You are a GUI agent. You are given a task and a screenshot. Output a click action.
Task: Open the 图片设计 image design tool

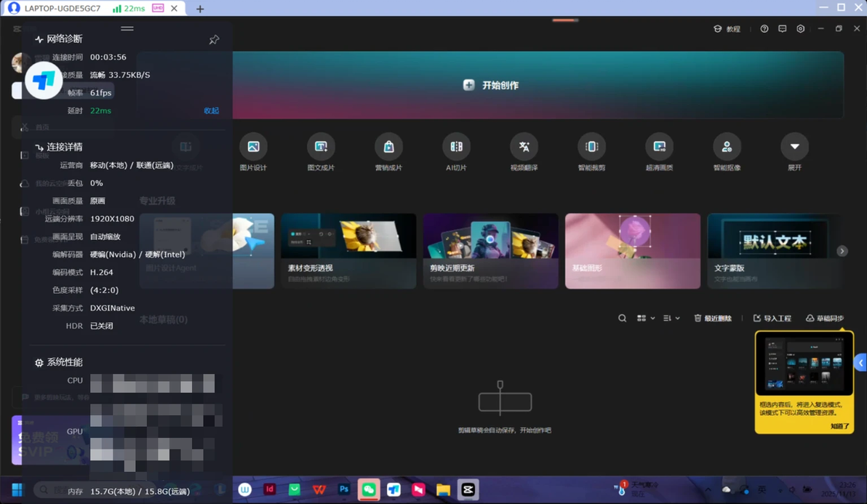click(x=253, y=146)
